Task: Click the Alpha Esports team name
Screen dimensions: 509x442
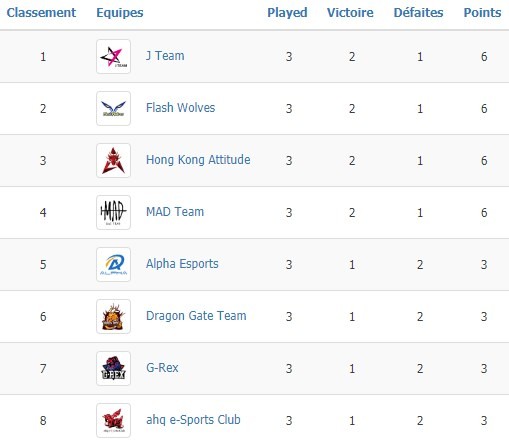Action: tap(182, 264)
